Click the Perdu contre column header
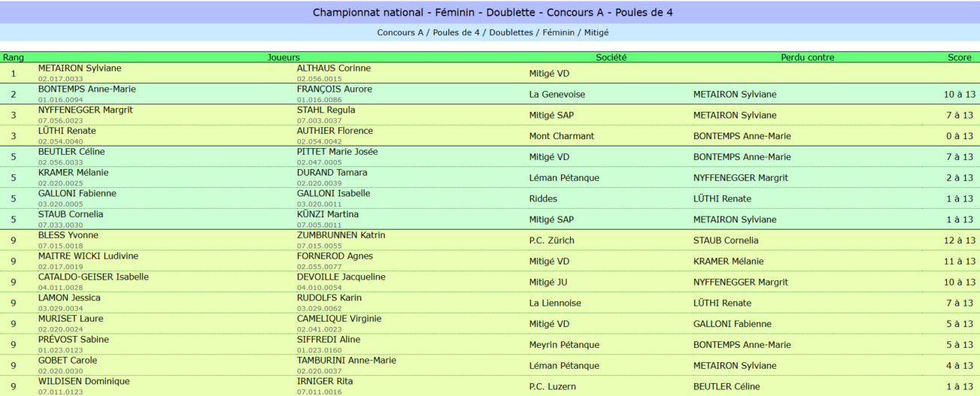 pos(807,57)
